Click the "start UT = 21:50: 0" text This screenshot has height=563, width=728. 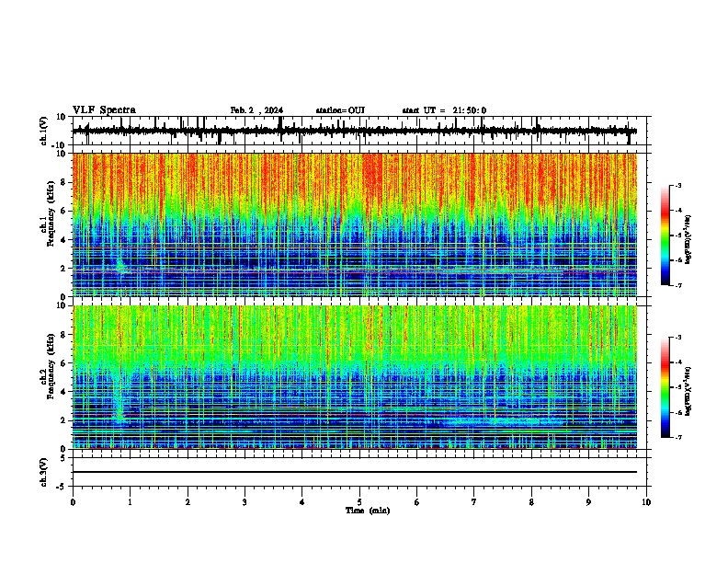tap(444, 110)
